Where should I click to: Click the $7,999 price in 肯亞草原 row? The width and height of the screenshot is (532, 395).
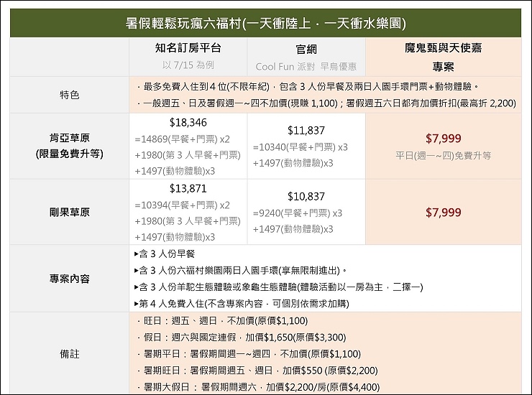click(443, 139)
